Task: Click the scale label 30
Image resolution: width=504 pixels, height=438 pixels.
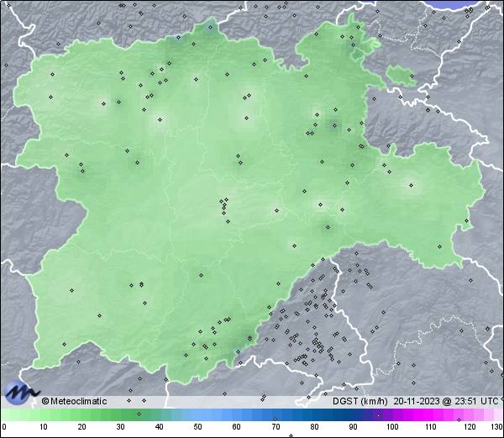Action: tap(120, 427)
